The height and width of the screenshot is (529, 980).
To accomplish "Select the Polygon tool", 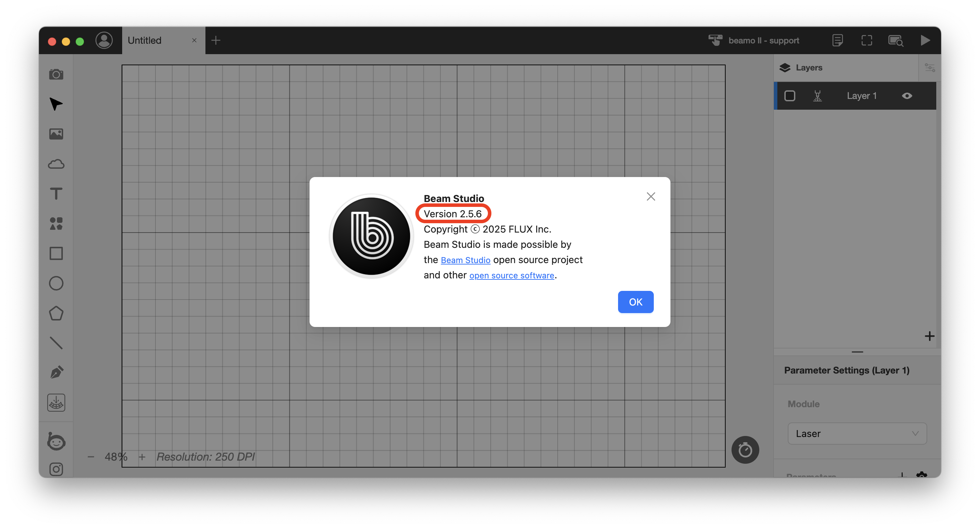I will 56,313.
